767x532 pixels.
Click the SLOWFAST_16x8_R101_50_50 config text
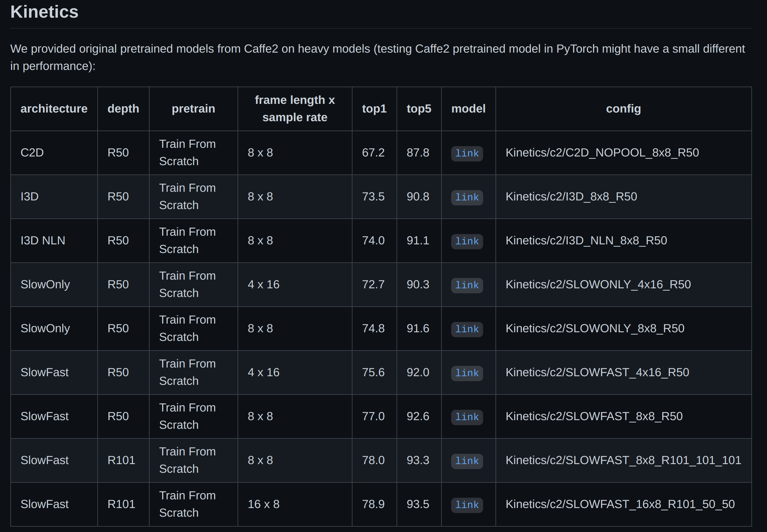coord(620,504)
